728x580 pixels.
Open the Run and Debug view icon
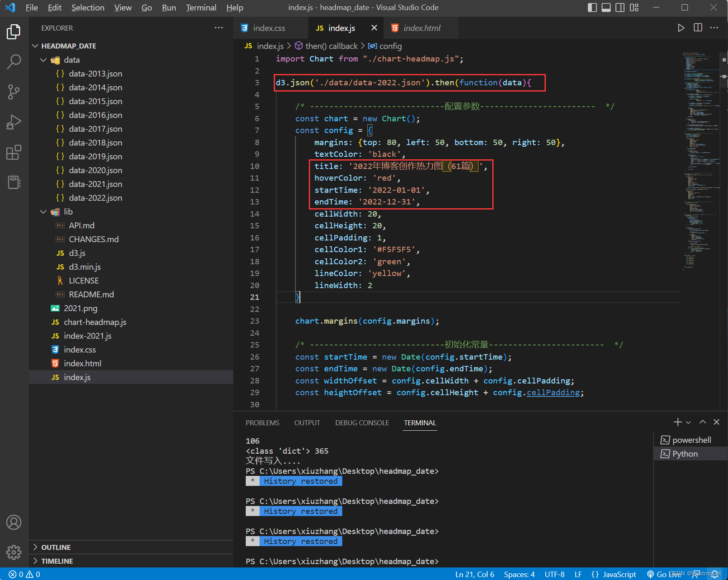(14, 122)
